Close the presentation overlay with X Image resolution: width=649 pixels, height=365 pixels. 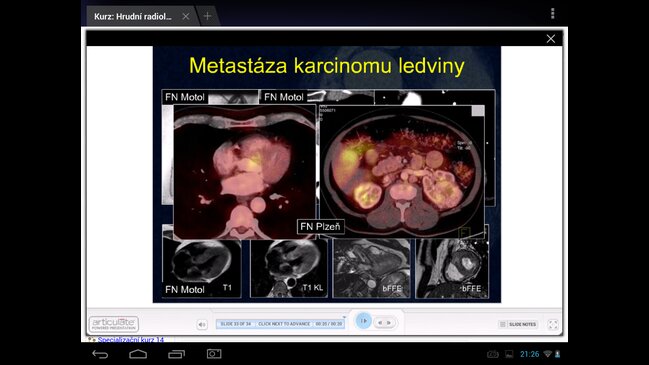(550, 38)
